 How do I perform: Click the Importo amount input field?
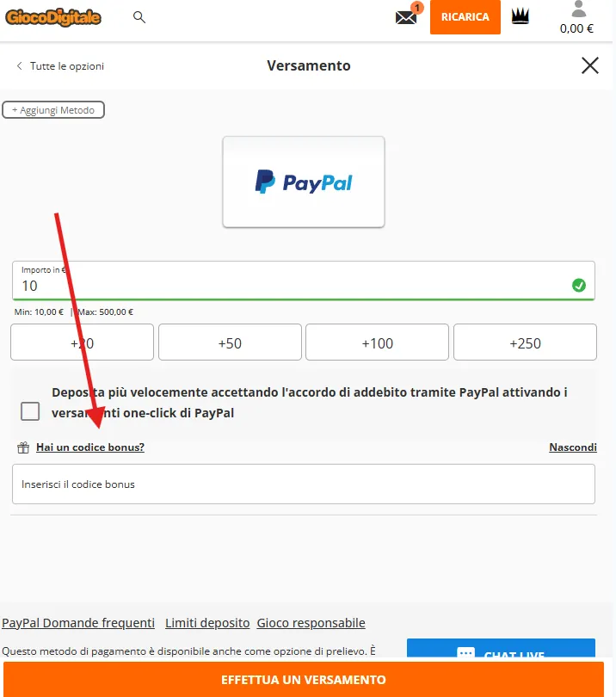point(304,281)
